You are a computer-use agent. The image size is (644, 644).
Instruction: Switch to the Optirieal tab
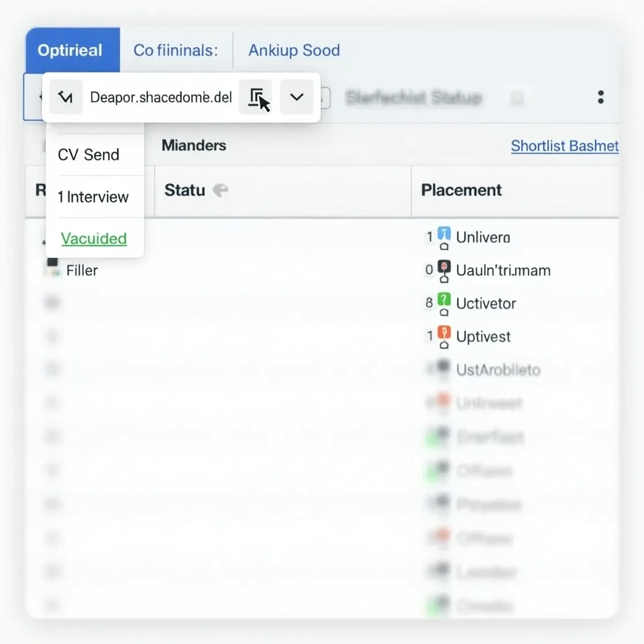click(x=71, y=50)
